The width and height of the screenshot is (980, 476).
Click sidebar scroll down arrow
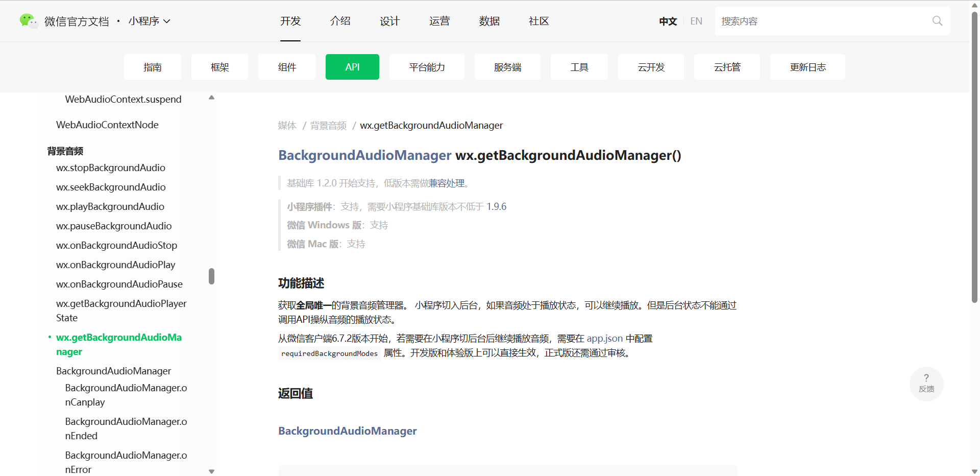[211, 471]
